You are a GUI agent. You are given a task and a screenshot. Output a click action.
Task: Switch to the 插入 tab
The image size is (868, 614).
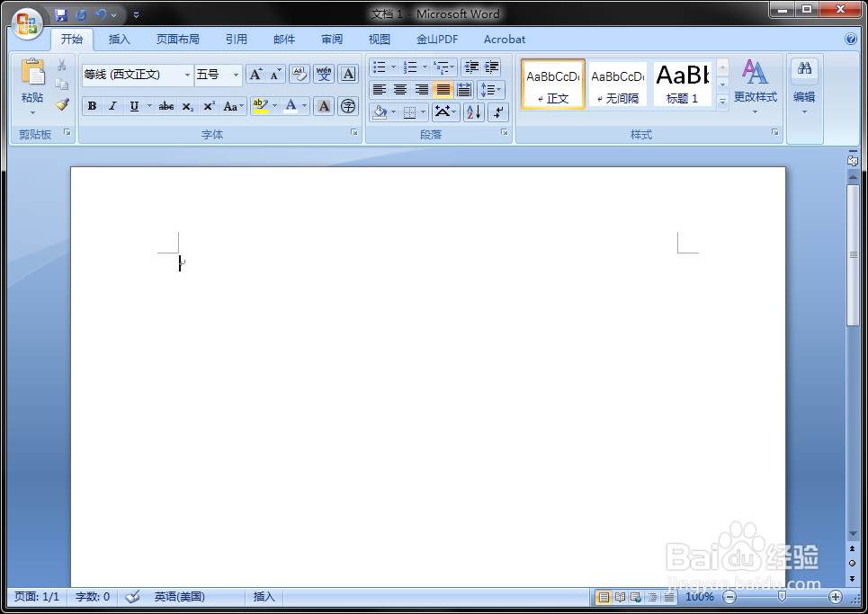pyautogui.click(x=119, y=40)
